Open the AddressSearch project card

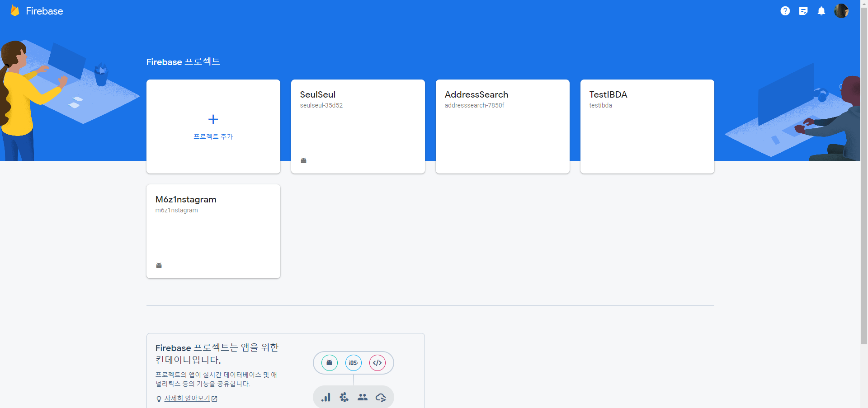(x=502, y=127)
